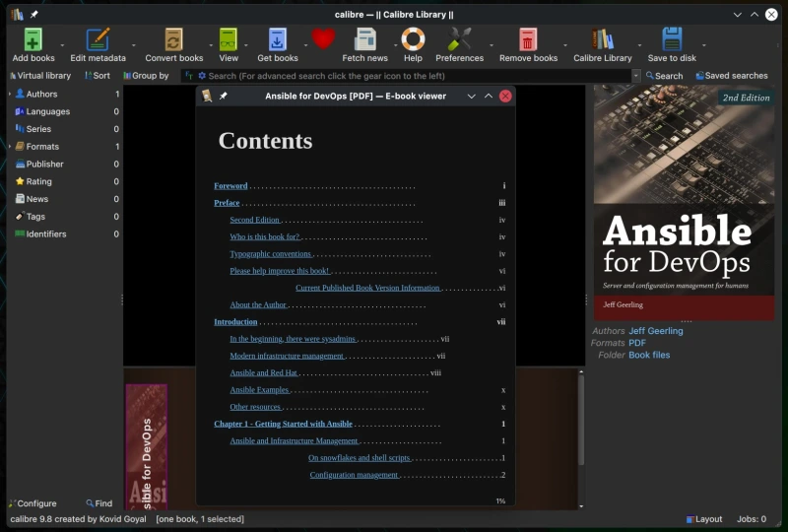Screen dimensions: 788x532
Task: Open the Book files folder link
Action: pos(649,355)
